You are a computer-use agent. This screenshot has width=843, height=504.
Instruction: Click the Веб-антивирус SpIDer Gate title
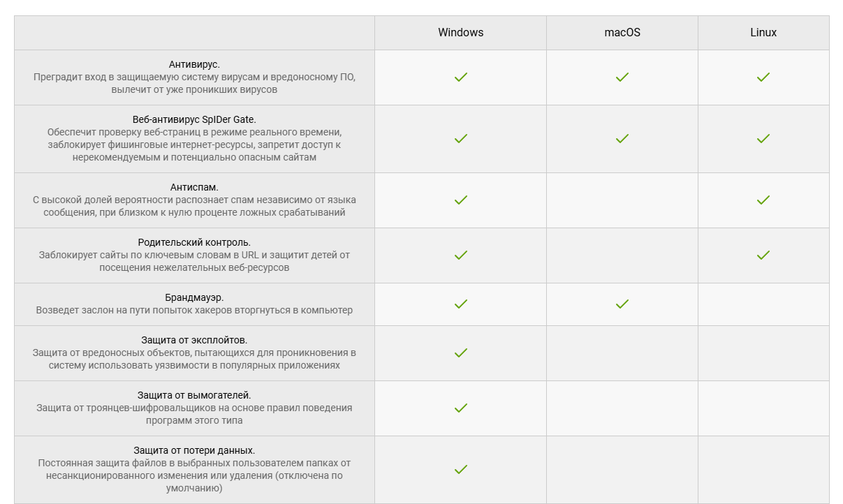point(194,119)
